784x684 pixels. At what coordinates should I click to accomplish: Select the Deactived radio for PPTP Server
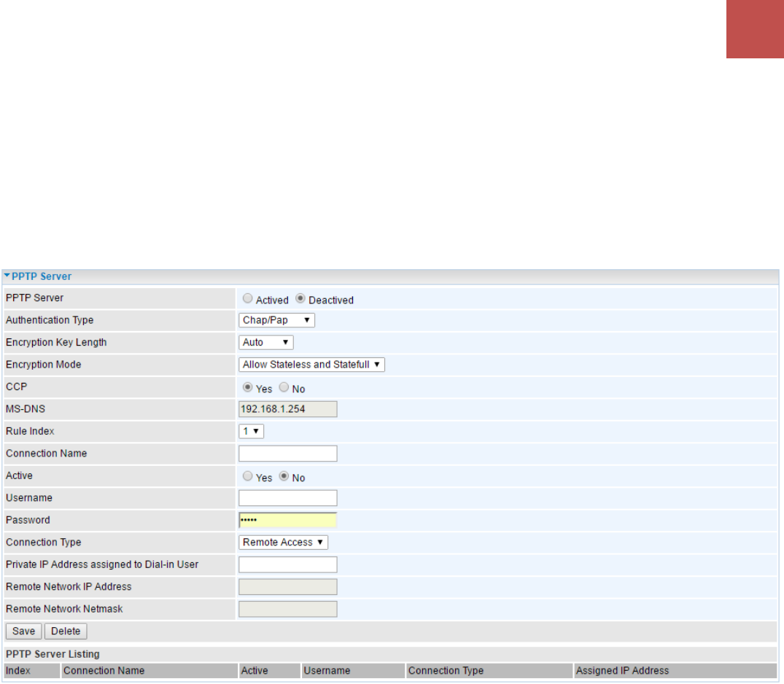300,298
